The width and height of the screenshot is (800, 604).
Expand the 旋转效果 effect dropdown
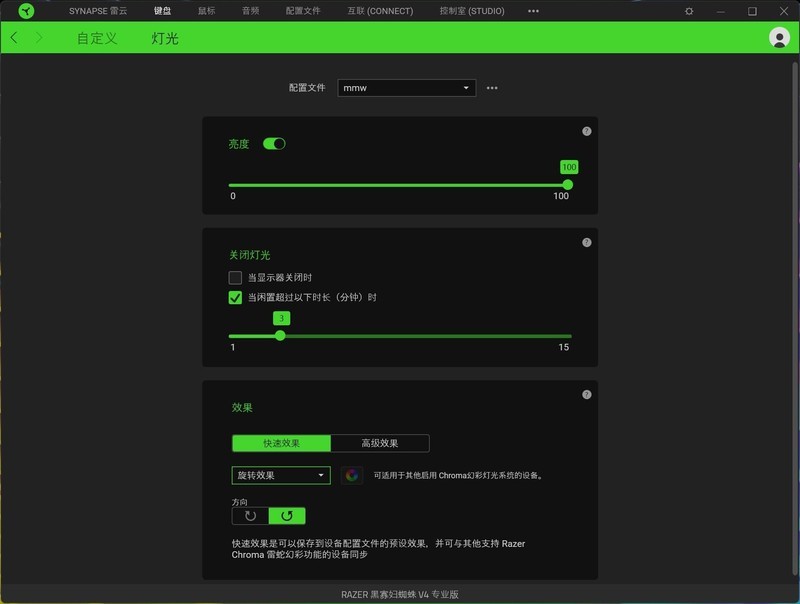click(281, 475)
